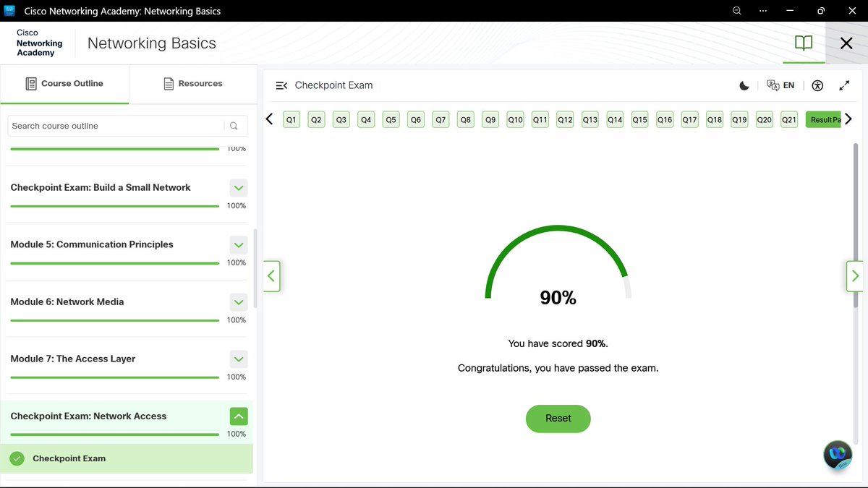Screen dimensions: 868x488
Task: Open the title bar three-dots menu
Action: (x=763, y=11)
